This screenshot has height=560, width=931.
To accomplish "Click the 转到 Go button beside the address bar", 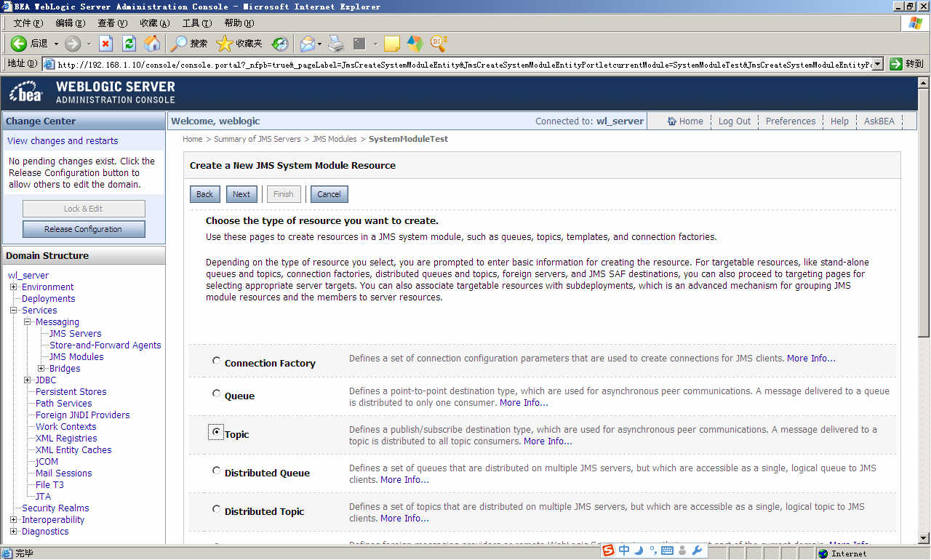I will click(x=906, y=64).
